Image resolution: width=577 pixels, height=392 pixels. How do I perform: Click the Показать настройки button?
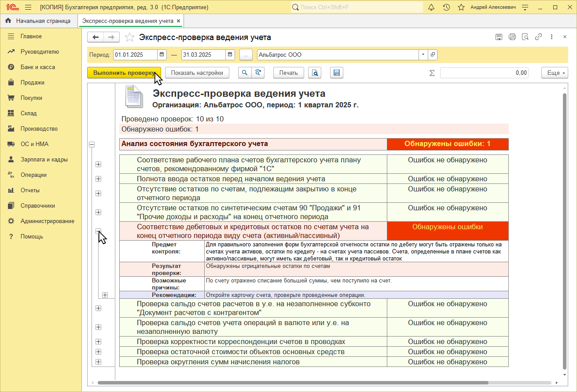click(197, 73)
